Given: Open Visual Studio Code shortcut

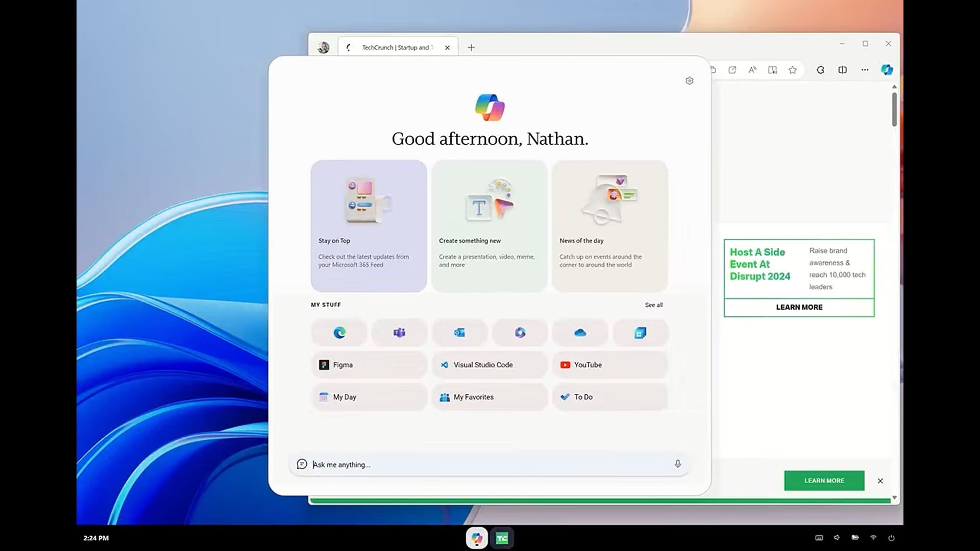Looking at the screenshot, I should coord(489,365).
